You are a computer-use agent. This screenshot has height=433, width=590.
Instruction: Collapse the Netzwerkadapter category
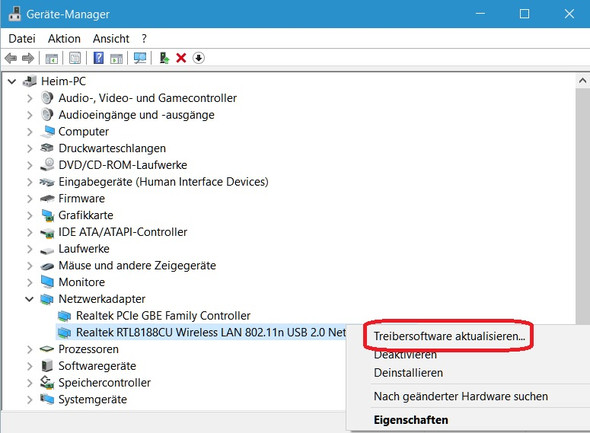pos(29,299)
